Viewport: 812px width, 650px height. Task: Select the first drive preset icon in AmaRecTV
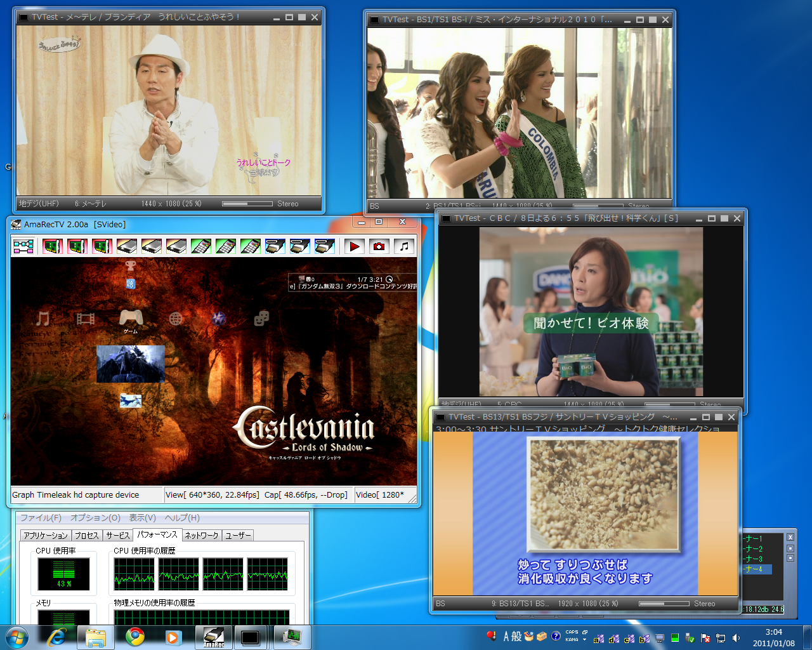pyautogui.click(x=127, y=246)
